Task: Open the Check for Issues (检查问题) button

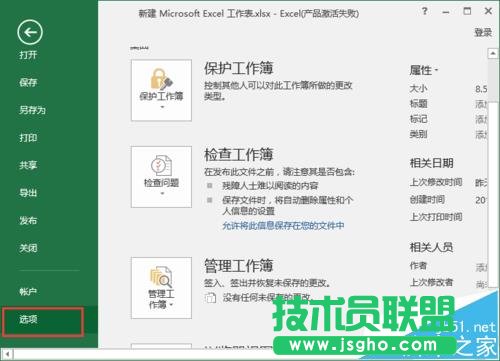Action: (x=161, y=177)
